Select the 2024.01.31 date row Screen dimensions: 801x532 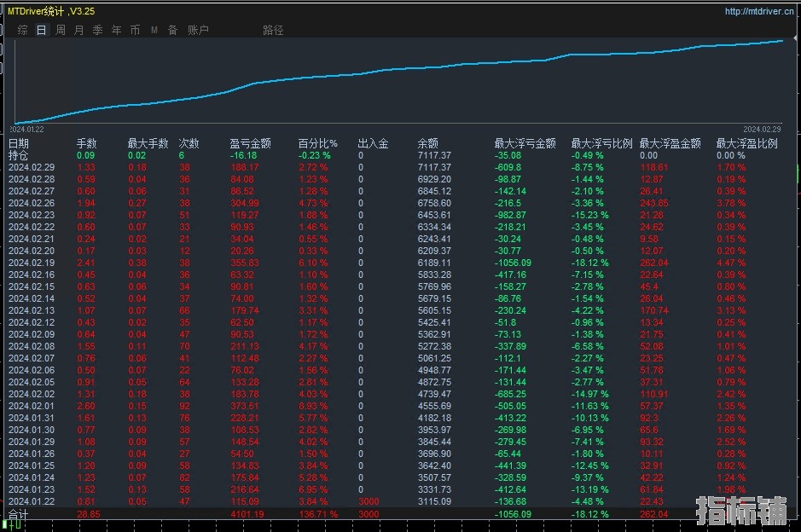point(32,418)
